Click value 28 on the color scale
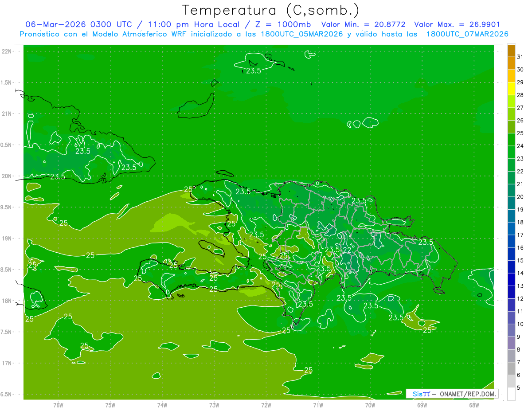532x411 pixels. pyautogui.click(x=520, y=95)
